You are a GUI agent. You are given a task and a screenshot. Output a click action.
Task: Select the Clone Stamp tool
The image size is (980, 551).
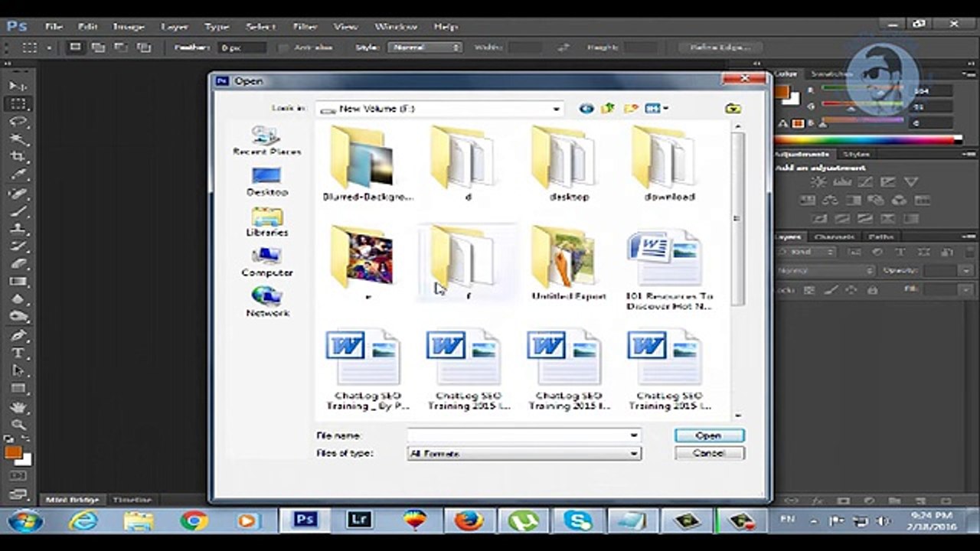tap(18, 228)
